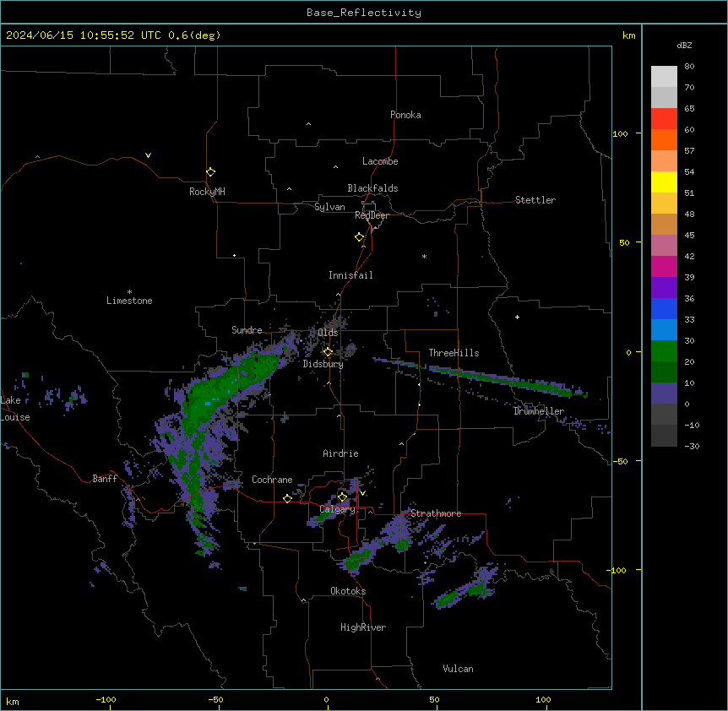
Task: Click the yellow diamond marker over Calgary
Action: point(342,497)
